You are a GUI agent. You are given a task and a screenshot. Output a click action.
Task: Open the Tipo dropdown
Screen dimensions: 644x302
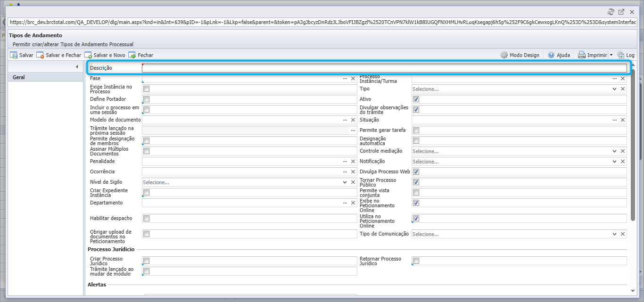tap(614, 89)
